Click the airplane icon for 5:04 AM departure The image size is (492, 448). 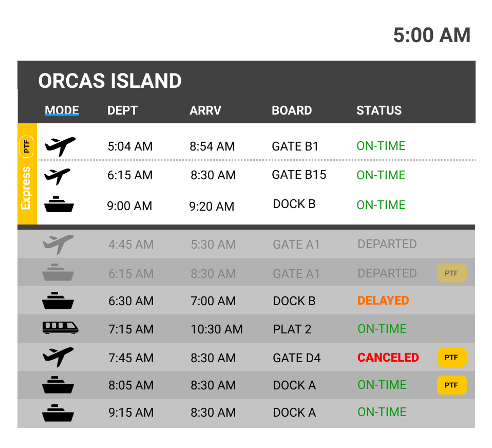pos(60,146)
